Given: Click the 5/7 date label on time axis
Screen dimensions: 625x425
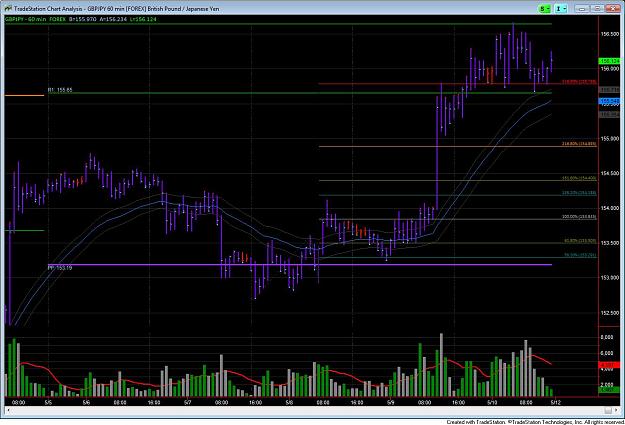Looking at the screenshot, I should tap(187, 403).
